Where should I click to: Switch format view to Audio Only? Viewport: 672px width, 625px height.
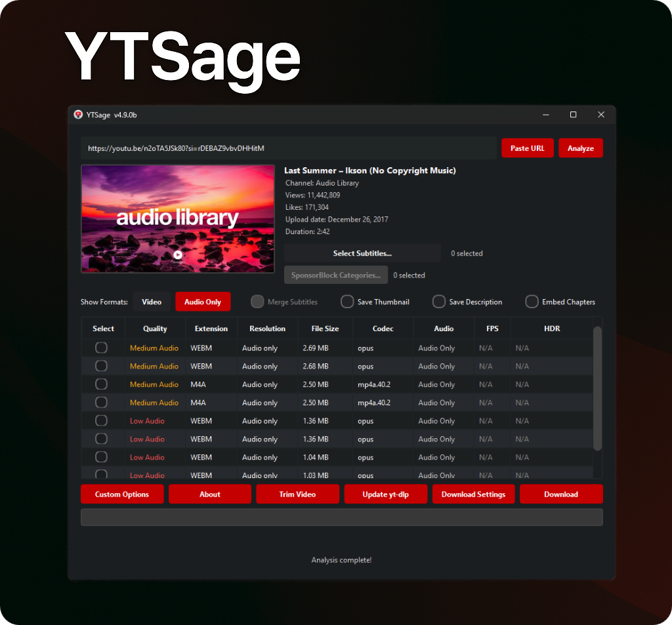point(203,302)
